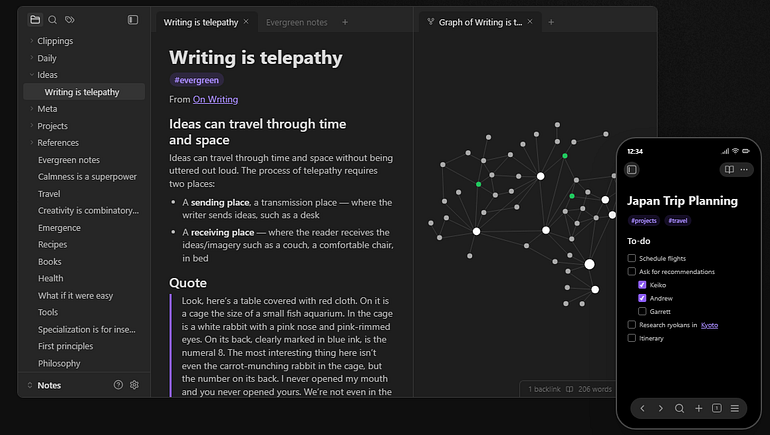Image resolution: width=770 pixels, height=435 pixels.
Task: Close the Writing is telepathy tab
Action: click(246, 22)
